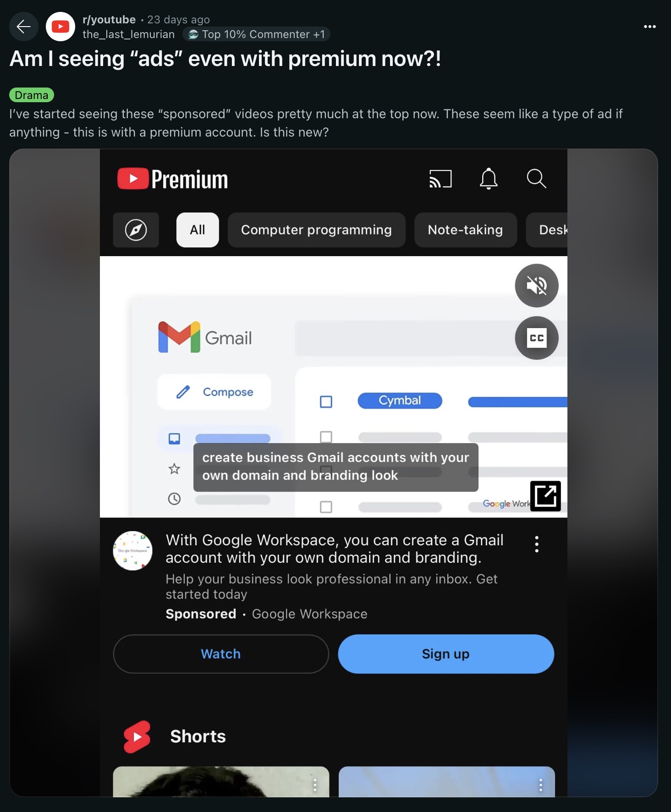Click the cast to device icon

pos(440,179)
